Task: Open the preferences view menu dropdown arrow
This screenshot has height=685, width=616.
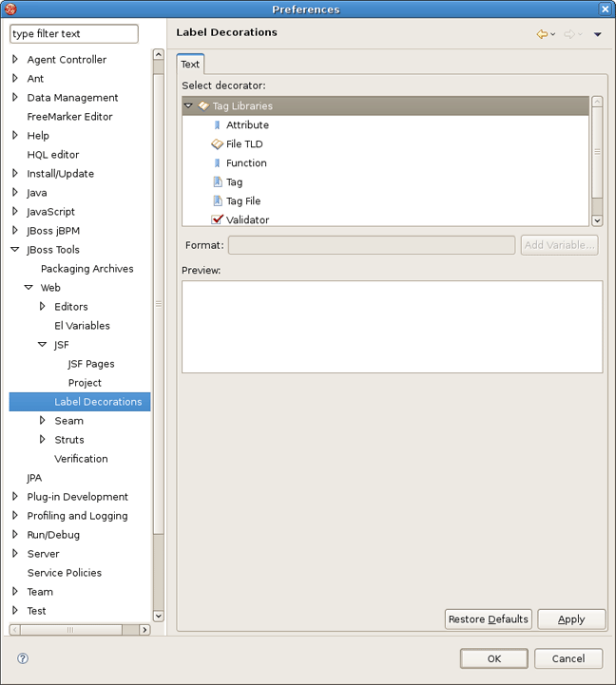Action: [597, 35]
